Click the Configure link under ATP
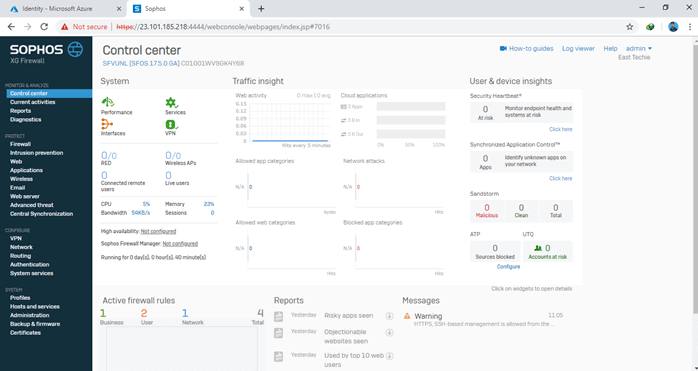The height and width of the screenshot is (371, 698). (x=508, y=267)
